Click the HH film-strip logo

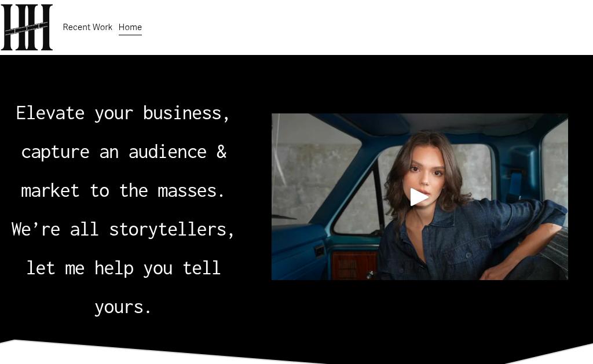click(x=27, y=27)
